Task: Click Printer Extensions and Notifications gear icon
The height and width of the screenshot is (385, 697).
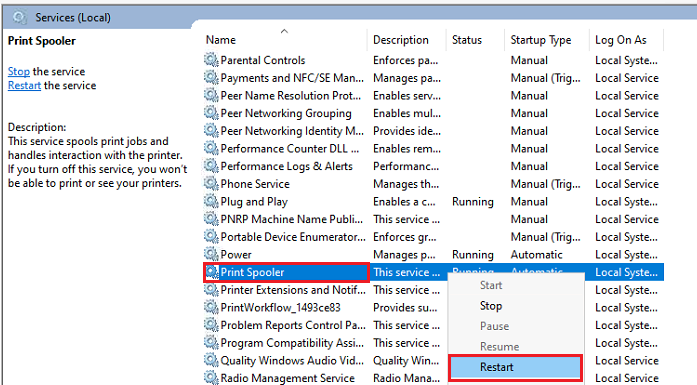Action: 211,290
